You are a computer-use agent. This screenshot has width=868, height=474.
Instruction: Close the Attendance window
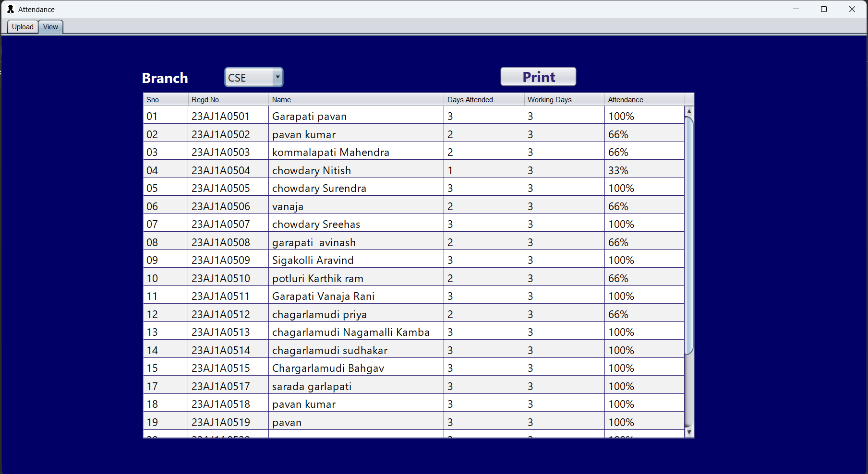pyautogui.click(x=852, y=9)
